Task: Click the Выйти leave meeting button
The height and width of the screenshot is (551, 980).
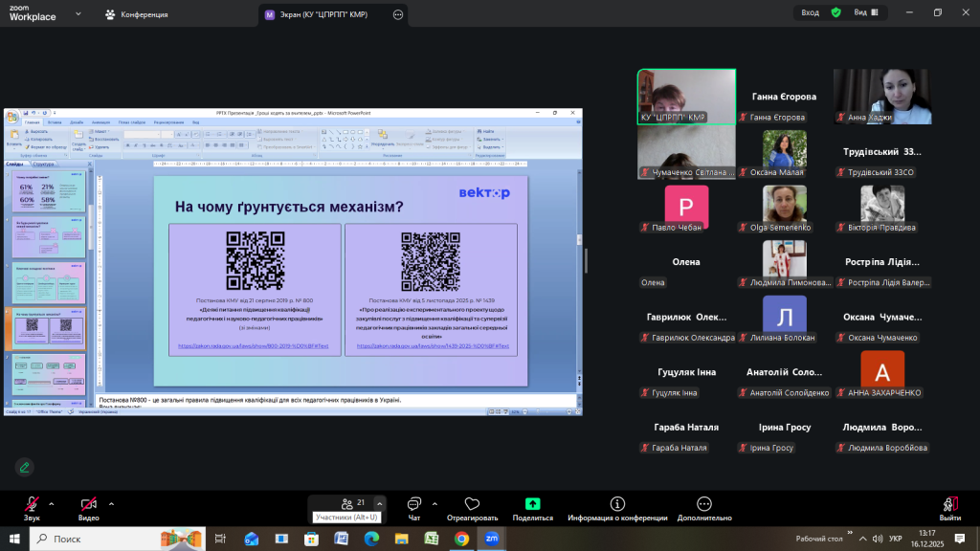Action: (949, 505)
